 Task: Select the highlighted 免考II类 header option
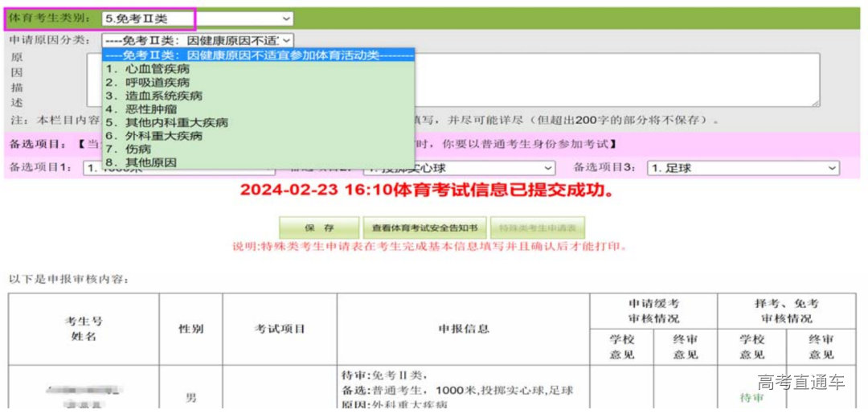tap(259, 55)
